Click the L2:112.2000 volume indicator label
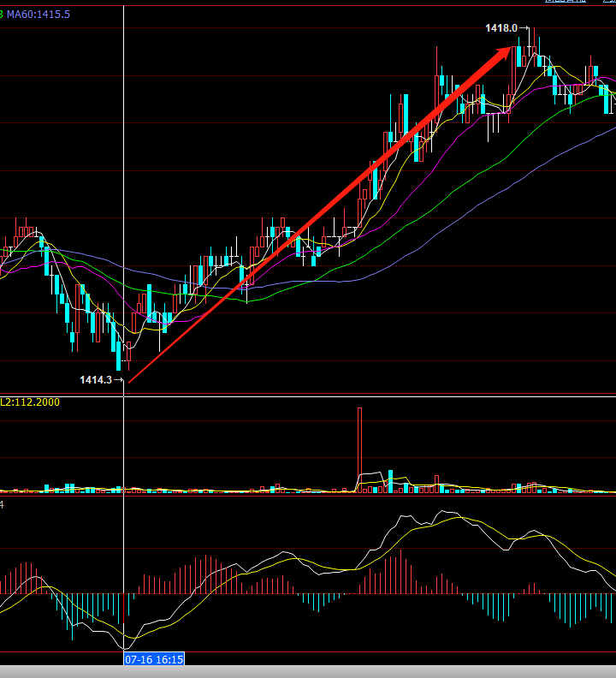The image size is (616, 678). pos(30,402)
